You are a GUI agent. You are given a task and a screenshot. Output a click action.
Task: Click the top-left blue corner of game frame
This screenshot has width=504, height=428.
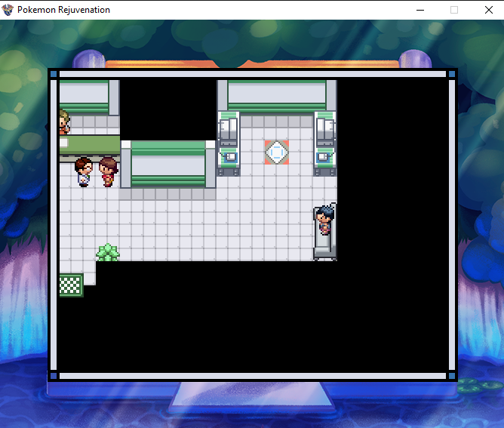coord(53,74)
